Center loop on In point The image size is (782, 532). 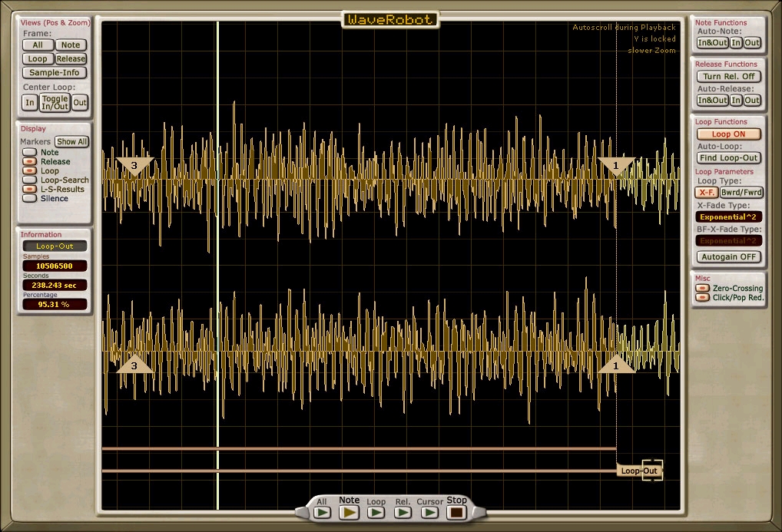coord(30,103)
